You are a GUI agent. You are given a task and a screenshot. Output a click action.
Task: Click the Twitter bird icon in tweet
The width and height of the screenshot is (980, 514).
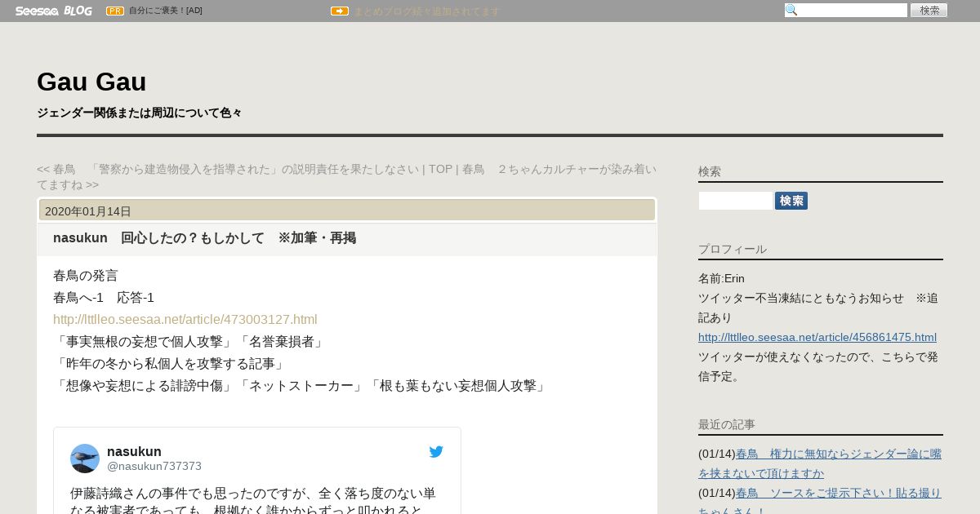(436, 451)
